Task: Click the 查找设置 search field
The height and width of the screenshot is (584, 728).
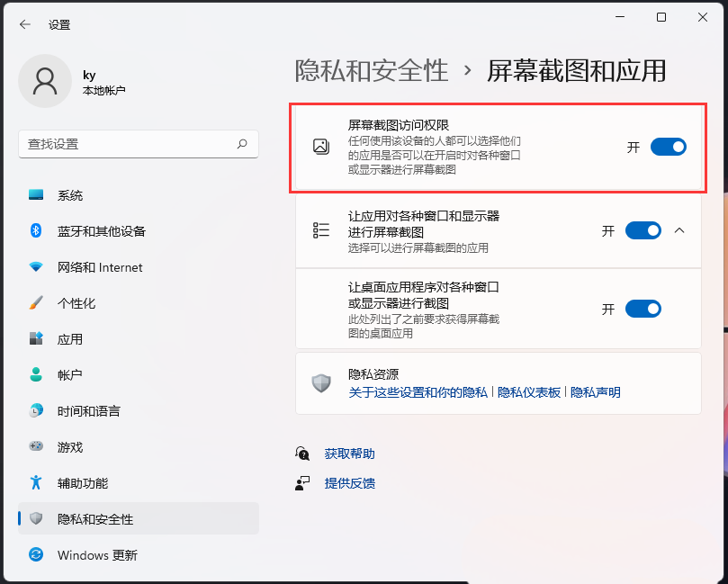Action: 139,144
